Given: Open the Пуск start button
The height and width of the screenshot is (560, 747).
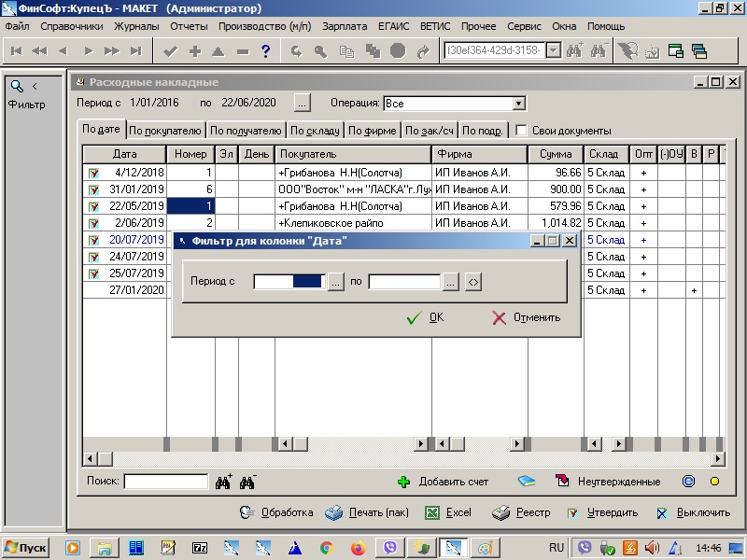Looking at the screenshot, I should click(26, 548).
